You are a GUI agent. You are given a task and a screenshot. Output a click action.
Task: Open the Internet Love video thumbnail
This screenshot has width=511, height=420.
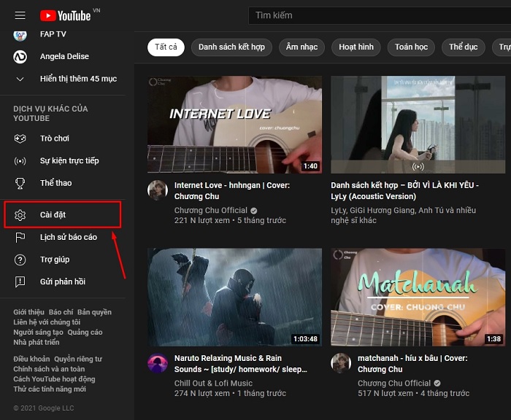click(x=234, y=124)
